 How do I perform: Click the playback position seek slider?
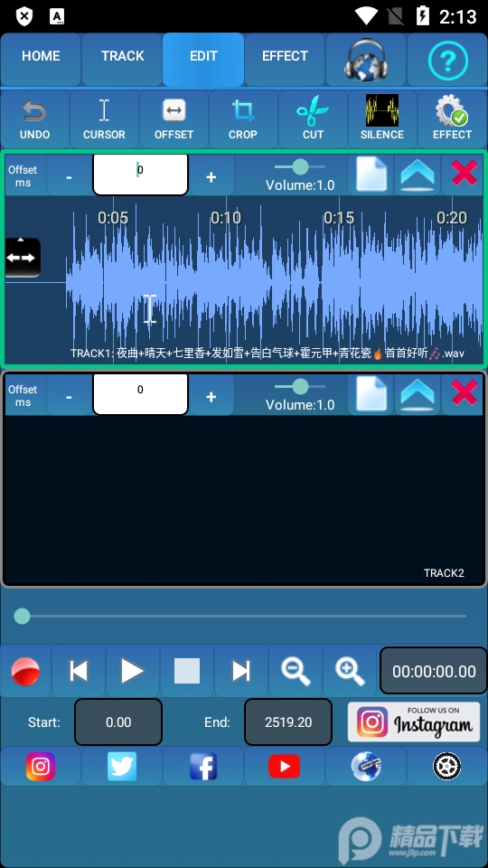(x=240, y=616)
